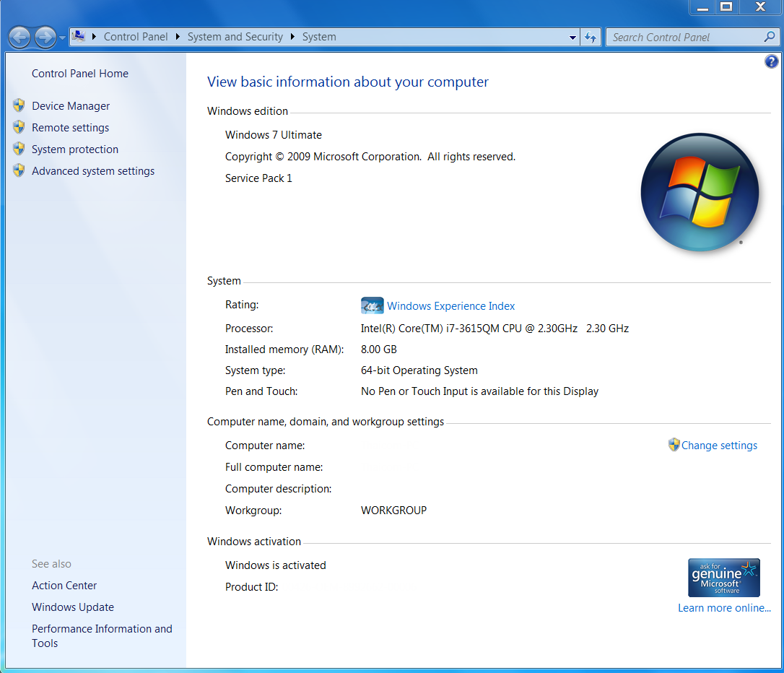Select the 8.00 GB memory value

(x=378, y=349)
